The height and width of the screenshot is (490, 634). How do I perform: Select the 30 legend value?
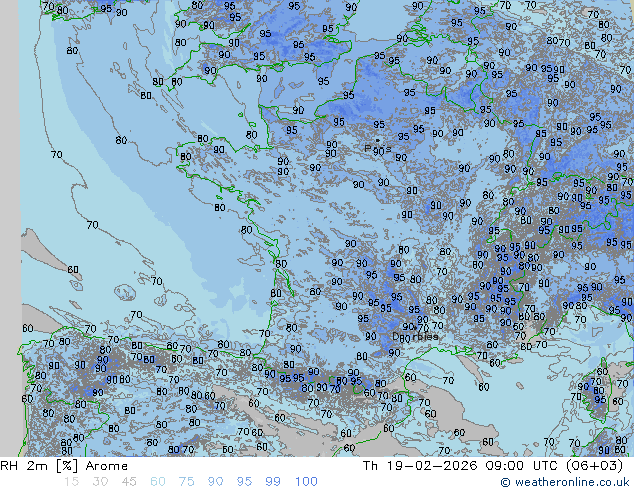(x=100, y=482)
